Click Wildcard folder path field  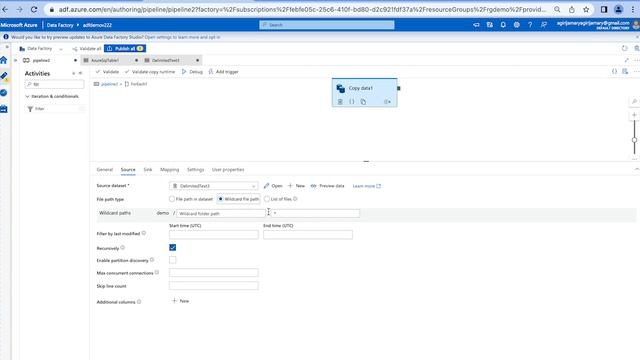(221, 213)
